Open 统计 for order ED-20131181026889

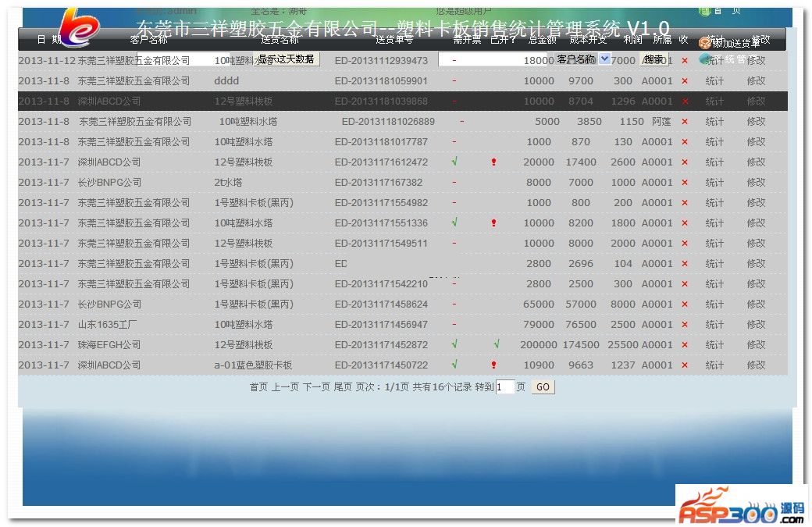[714, 122]
